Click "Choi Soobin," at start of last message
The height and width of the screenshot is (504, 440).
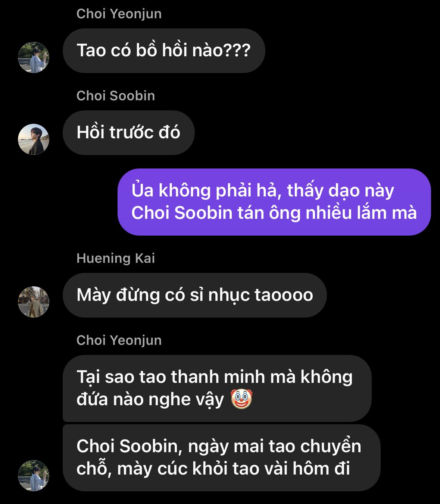click(129, 446)
